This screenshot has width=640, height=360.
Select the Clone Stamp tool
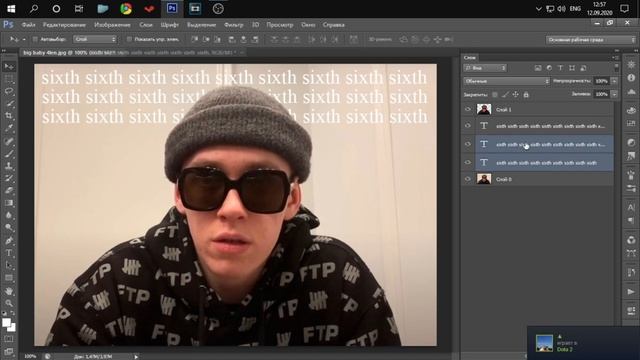point(9,166)
